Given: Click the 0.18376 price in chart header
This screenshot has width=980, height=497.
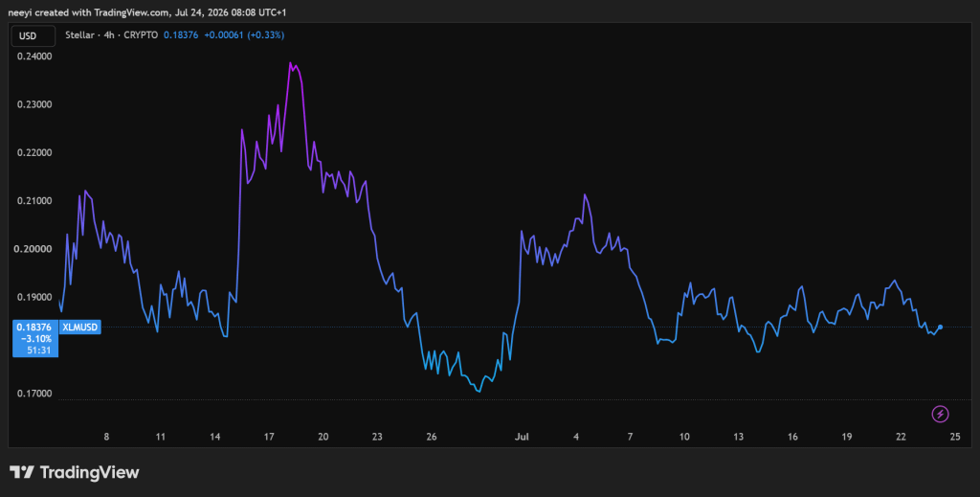Looking at the screenshot, I should pyautogui.click(x=181, y=35).
